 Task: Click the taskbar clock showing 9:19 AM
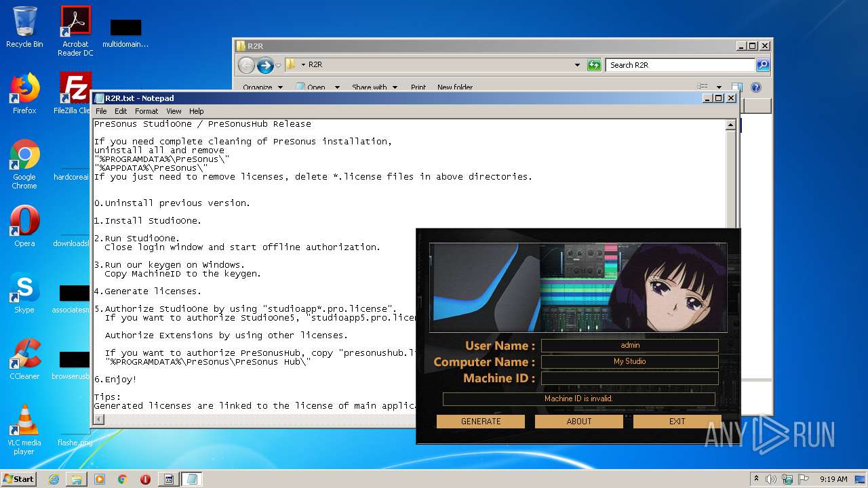[x=833, y=479]
